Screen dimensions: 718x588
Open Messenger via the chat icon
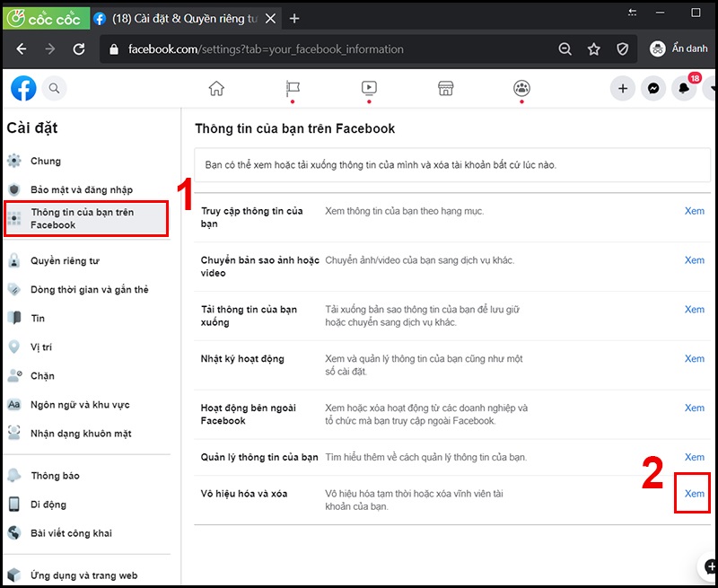pyautogui.click(x=652, y=89)
